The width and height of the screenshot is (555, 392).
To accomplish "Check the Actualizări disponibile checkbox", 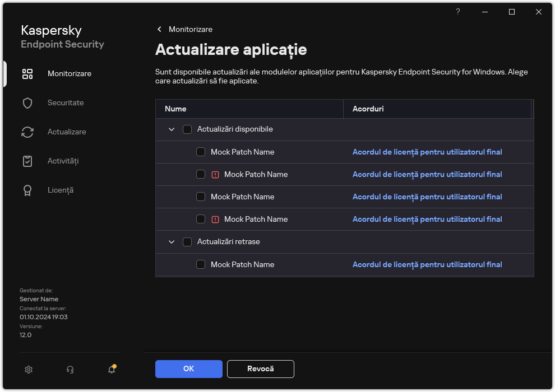I will (187, 129).
